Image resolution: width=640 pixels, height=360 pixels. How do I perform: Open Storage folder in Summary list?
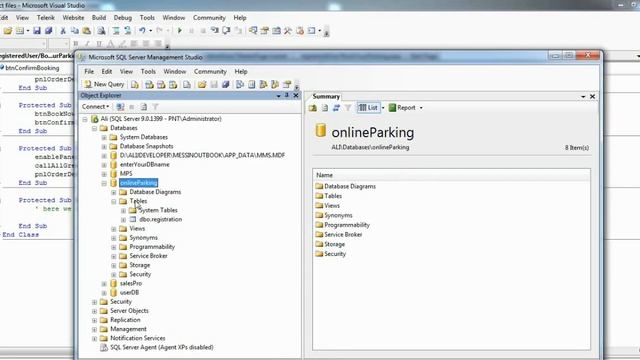point(334,244)
